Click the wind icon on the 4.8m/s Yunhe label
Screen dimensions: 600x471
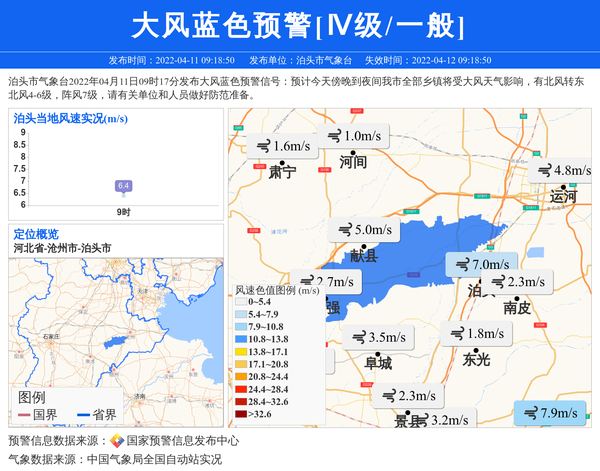click(x=544, y=171)
